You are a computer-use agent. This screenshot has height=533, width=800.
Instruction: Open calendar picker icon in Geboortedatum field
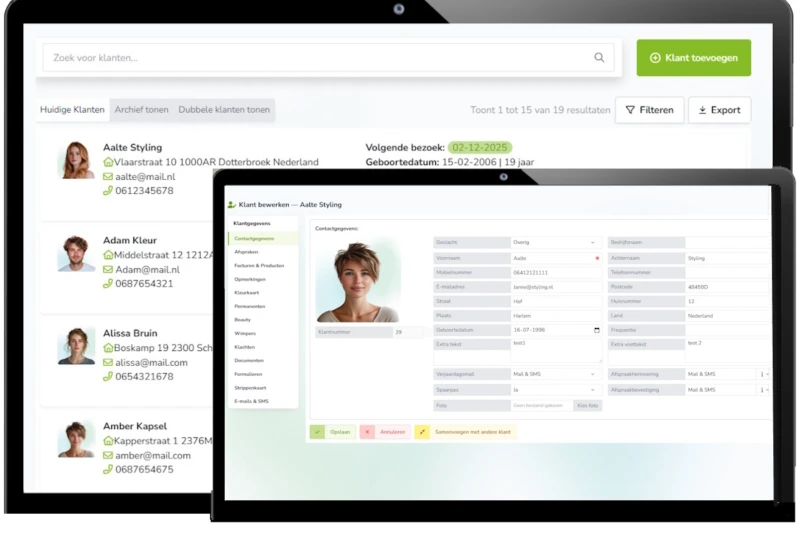click(596, 330)
